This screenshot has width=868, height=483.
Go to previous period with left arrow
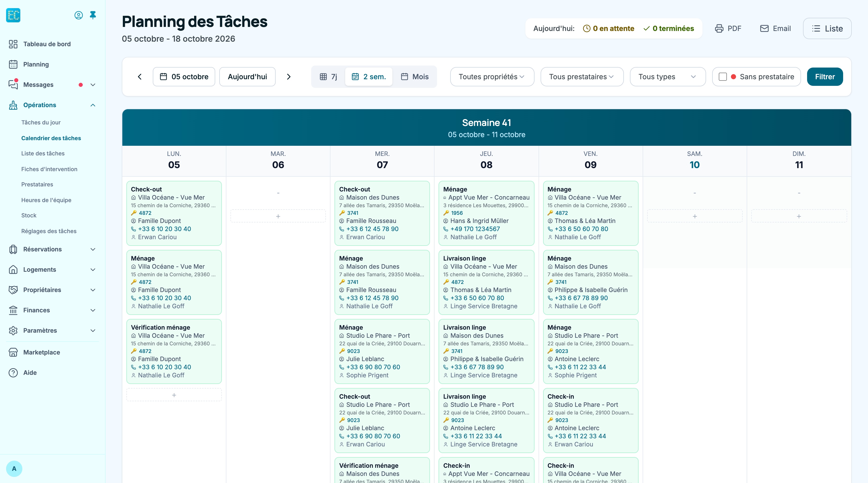click(140, 77)
